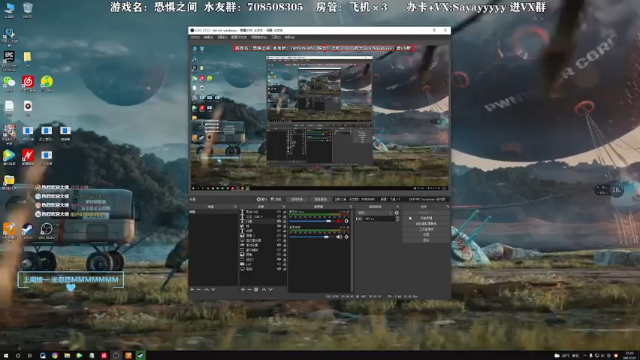Viewport: 640px width, 360px height.
Task: Open the Tools menu in OBS
Action: 276,37
